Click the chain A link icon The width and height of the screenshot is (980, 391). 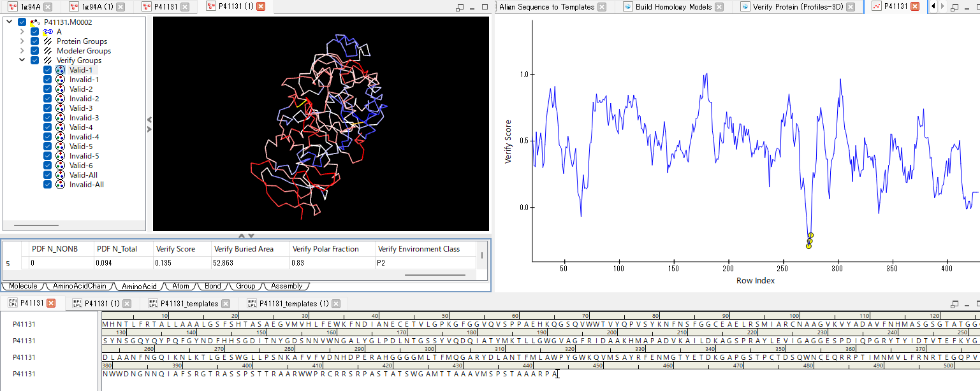point(48,32)
